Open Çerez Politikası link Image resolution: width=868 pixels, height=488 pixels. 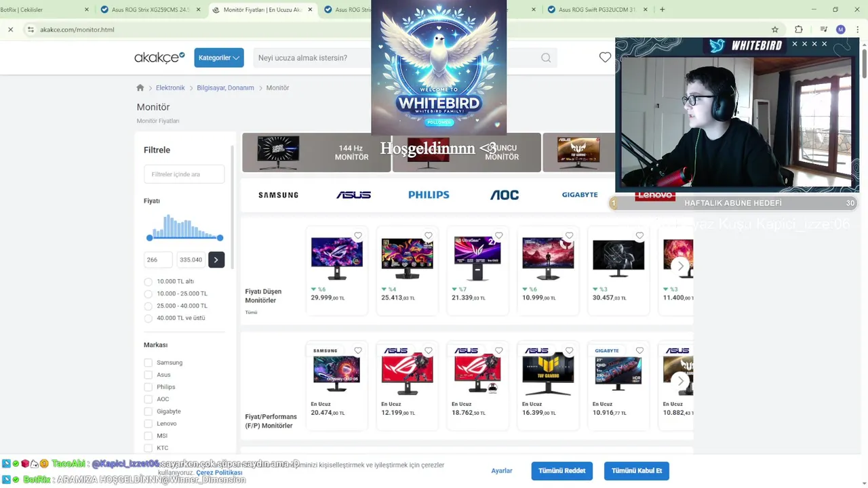[x=219, y=472]
